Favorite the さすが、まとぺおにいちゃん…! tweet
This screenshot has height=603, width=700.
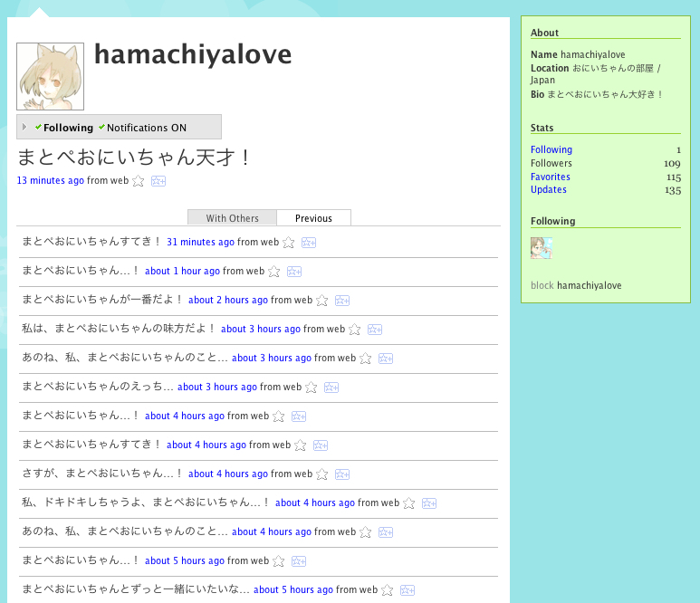[x=321, y=474]
